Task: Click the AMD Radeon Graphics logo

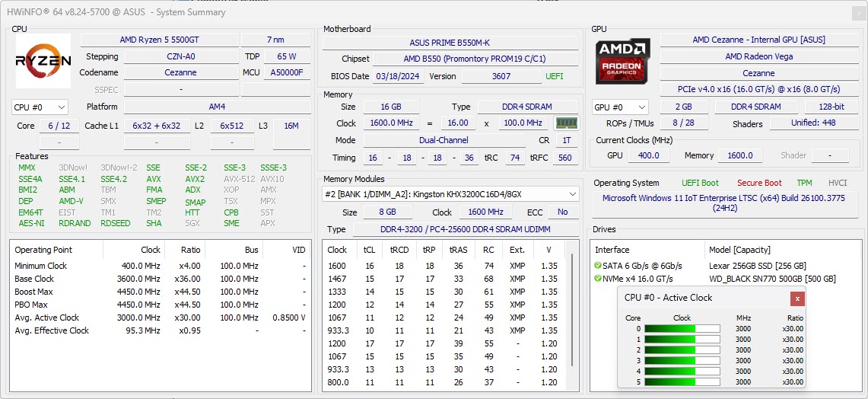Action: pyautogui.click(x=623, y=61)
